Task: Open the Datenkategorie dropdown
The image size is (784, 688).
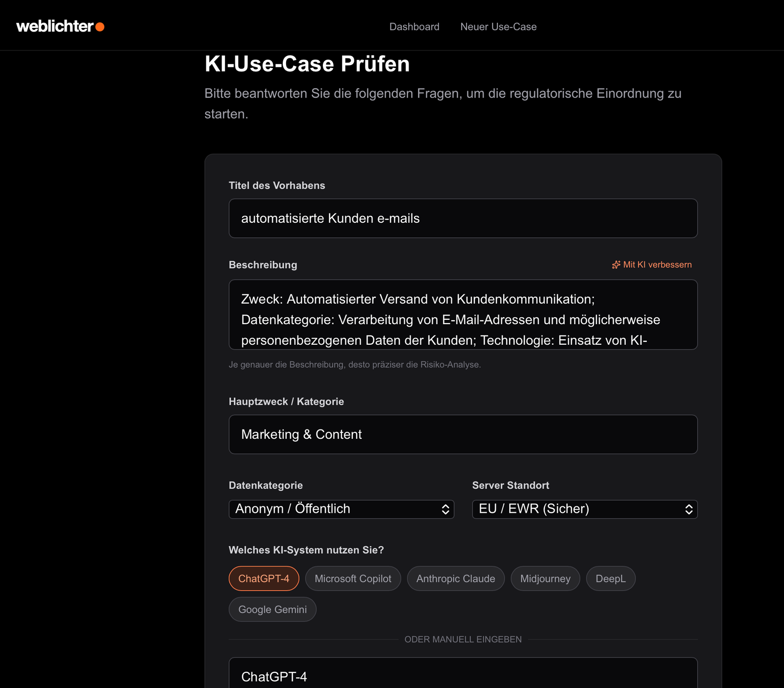Action: pos(342,509)
